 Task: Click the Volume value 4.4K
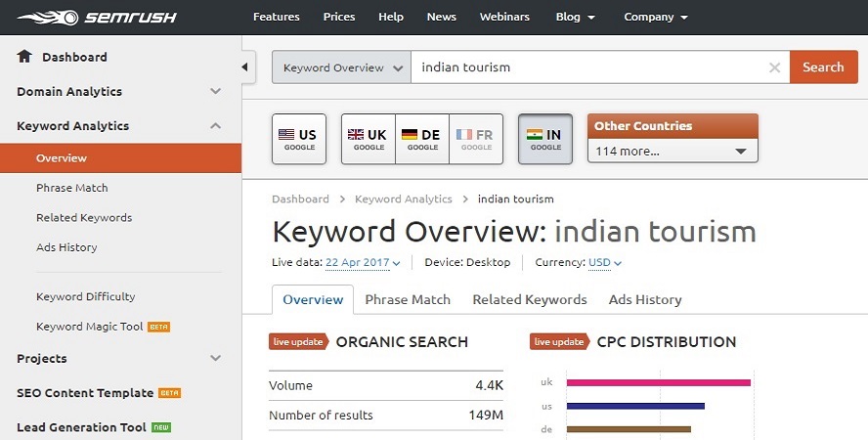click(490, 385)
